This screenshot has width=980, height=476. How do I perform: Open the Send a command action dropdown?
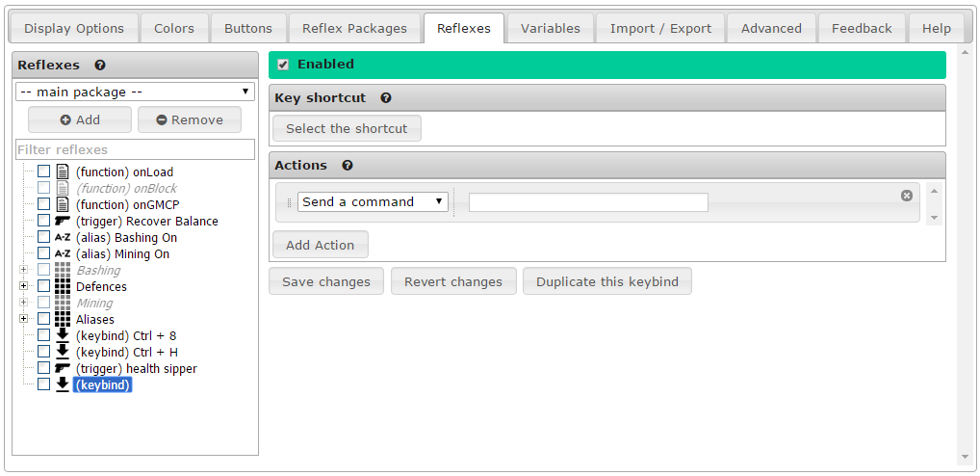point(373,202)
